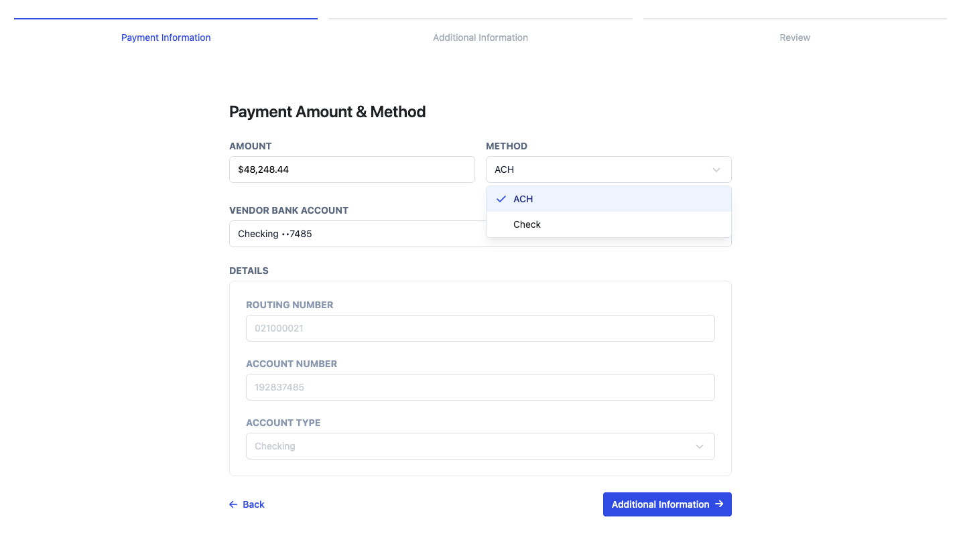This screenshot has height=560, width=961.
Task: Click the checkmark icon beside ACH option
Action: tap(501, 199)
